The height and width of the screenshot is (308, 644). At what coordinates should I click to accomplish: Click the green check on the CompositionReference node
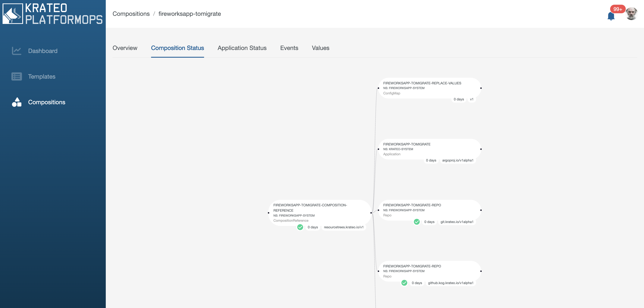tap(300, 227)
